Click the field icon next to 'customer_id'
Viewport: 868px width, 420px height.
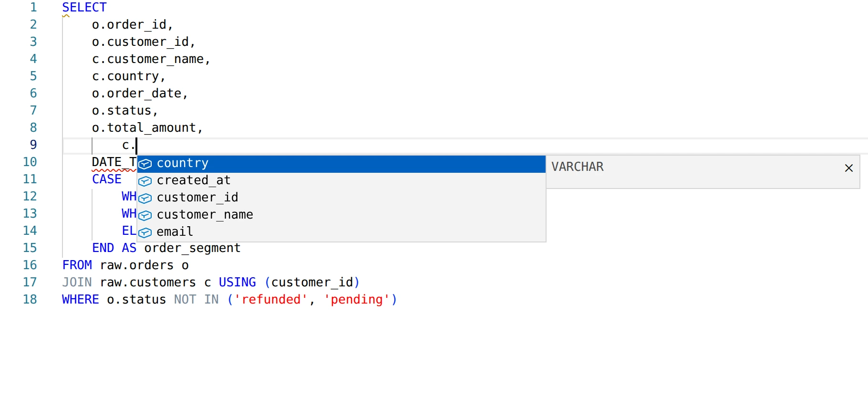click(145, 199)
